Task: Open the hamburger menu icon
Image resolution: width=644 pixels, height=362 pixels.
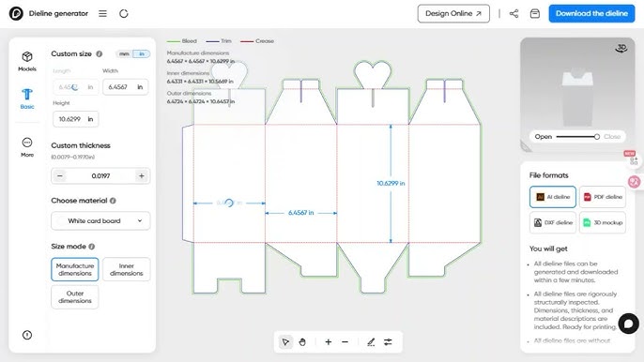Action: 102,13
